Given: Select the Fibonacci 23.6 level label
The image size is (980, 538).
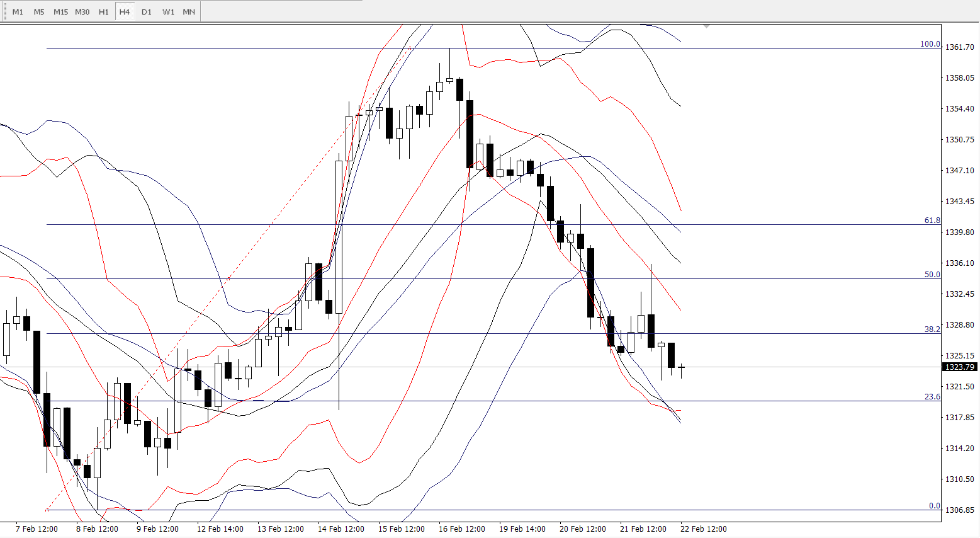Looking at the screenshot, I should coord(932,397).
